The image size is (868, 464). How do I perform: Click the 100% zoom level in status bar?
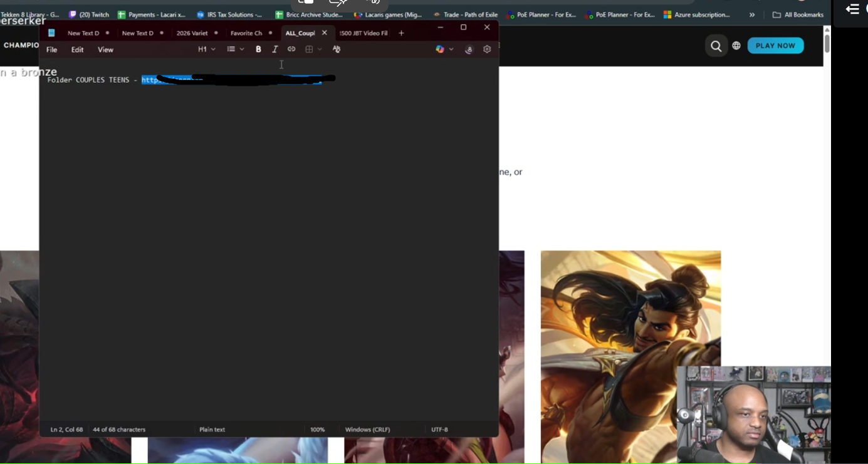point(318,430)
